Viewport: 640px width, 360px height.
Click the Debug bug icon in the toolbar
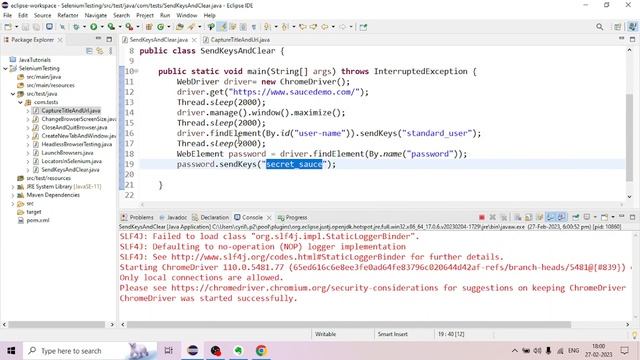(76, 27)
